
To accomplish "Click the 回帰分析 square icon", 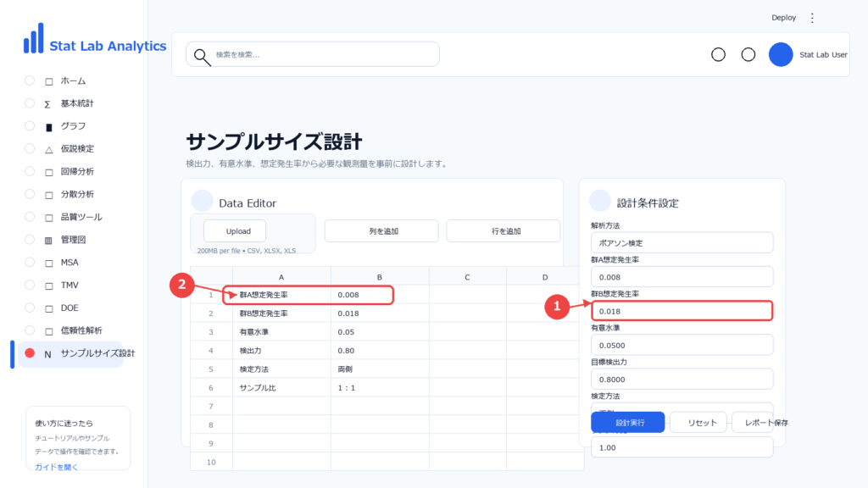I will click(x=48, y=172).
